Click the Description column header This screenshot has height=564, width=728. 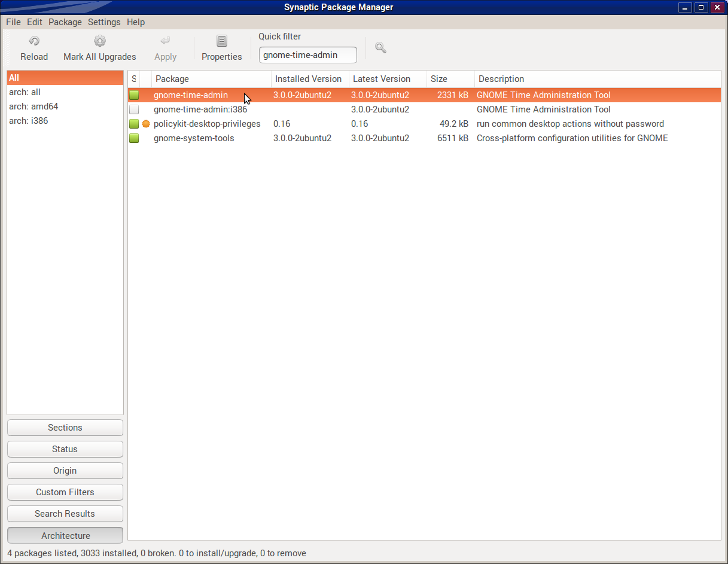[598, 79]
